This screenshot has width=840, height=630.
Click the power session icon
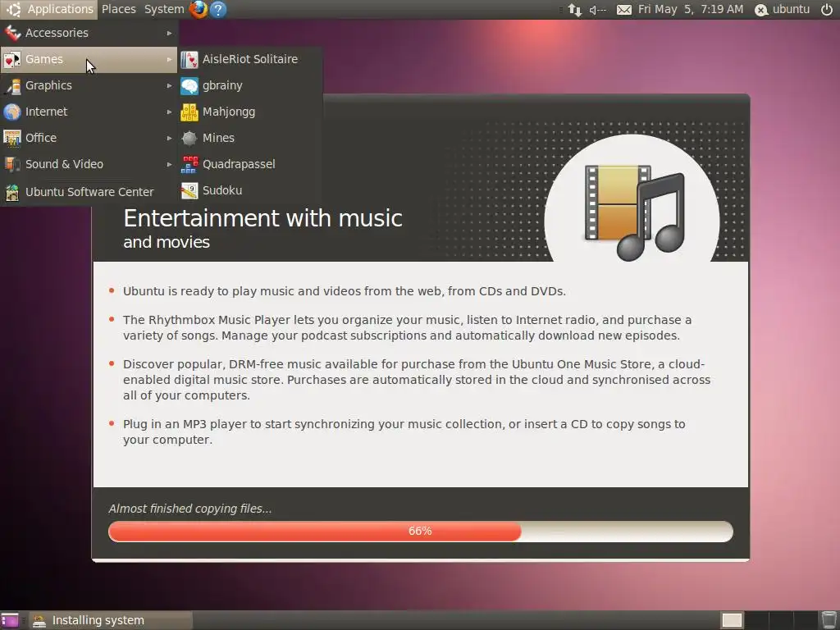[827, 9]
